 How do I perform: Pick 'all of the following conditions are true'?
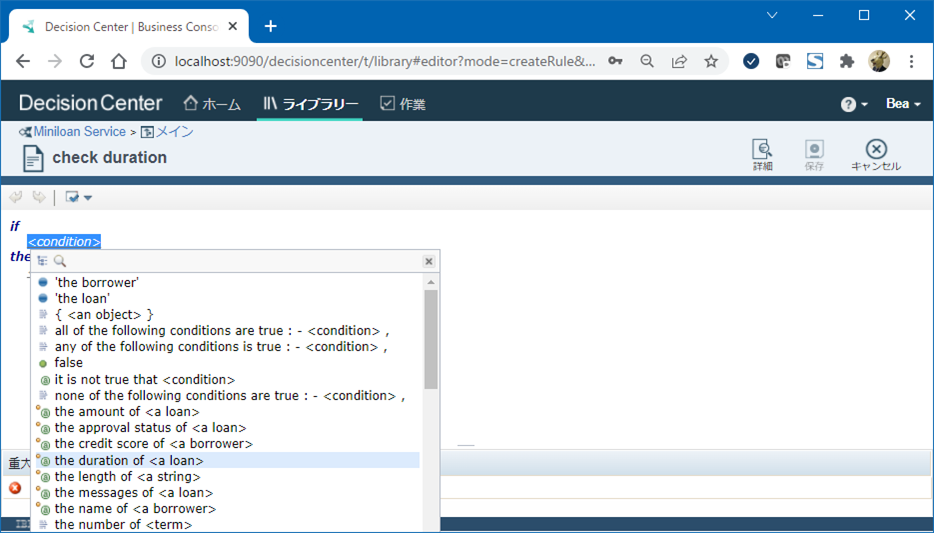[222, 331]
